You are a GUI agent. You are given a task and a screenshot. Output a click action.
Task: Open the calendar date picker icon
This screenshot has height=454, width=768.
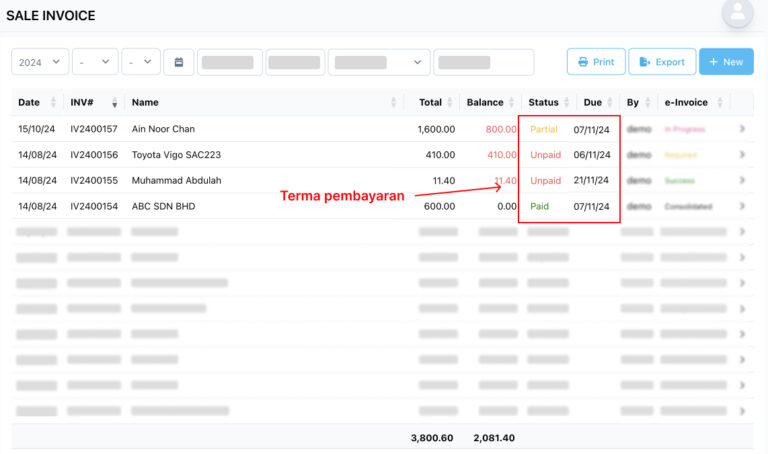(x=178, y=62)
